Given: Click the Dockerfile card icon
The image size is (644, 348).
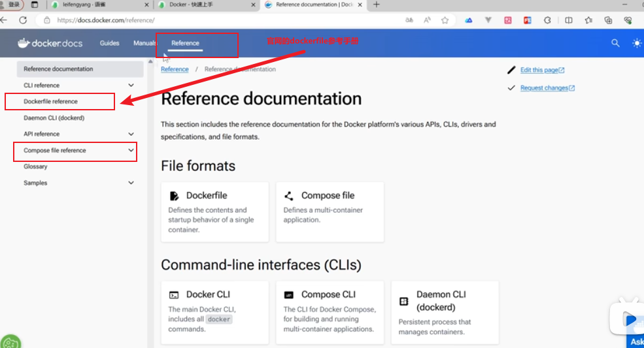Looking at the screenshot, I should (174, 196).
